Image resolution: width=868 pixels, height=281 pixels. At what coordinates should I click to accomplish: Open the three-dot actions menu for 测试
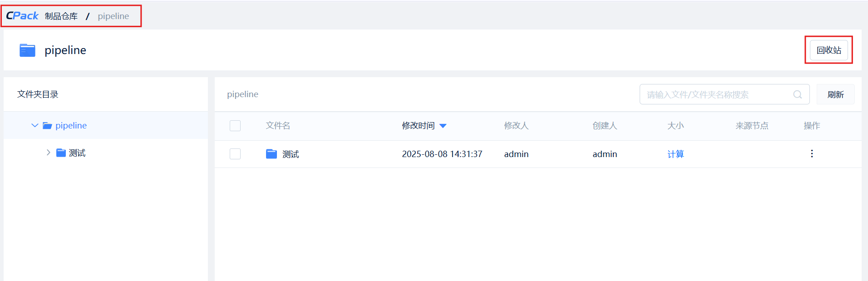pos(812,154)
